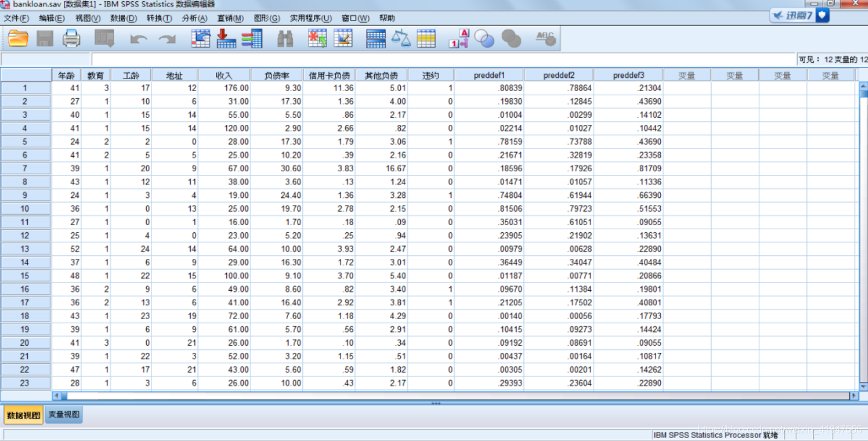This screenshot has height=441, width=868.
Task: Click the Use Variable Sets circles icon
Action: tap(484, 39)
